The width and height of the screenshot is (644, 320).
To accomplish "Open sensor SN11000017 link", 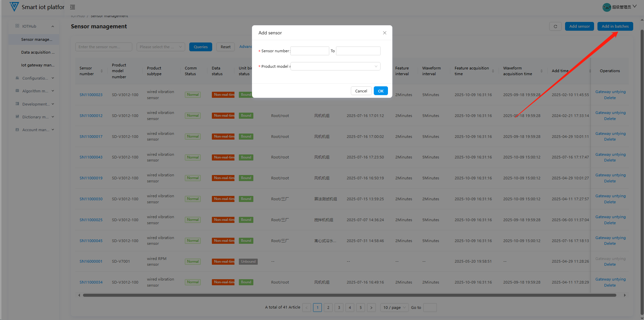I will (x=91, y=137).
